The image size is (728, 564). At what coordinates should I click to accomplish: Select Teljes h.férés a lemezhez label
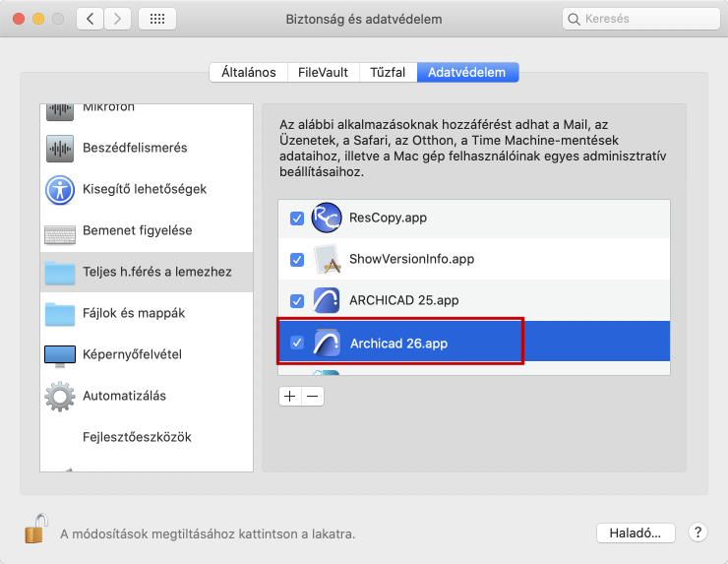pos(157,272)
